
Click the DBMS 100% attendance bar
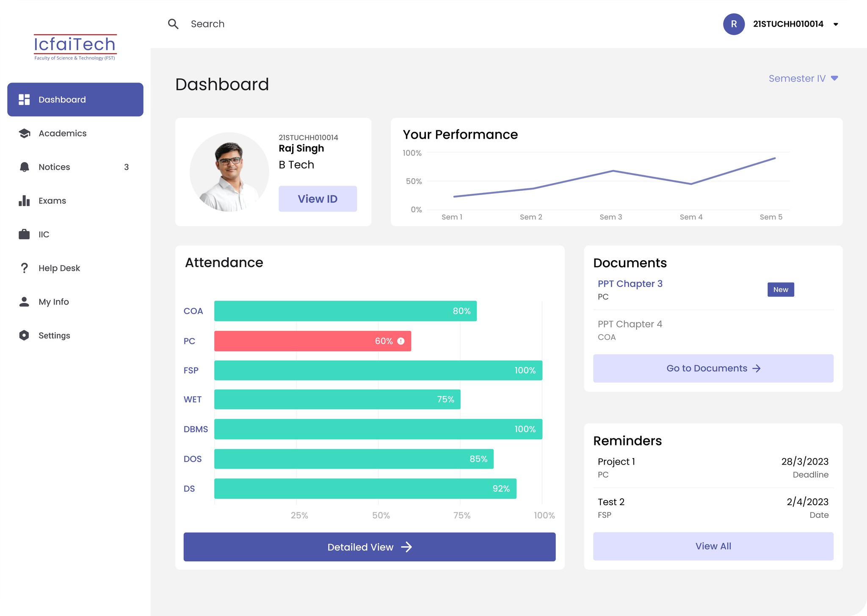[378, 429]
